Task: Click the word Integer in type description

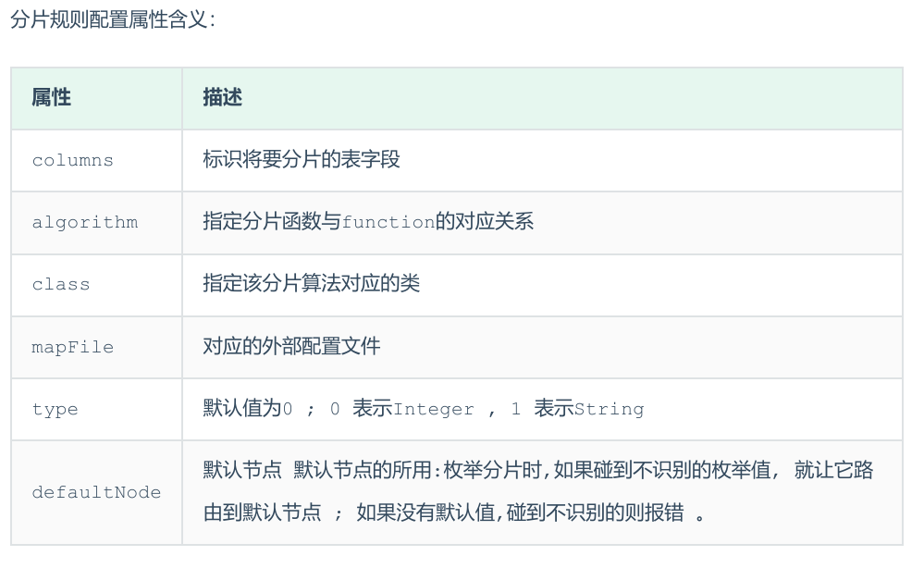Action: 434,409
